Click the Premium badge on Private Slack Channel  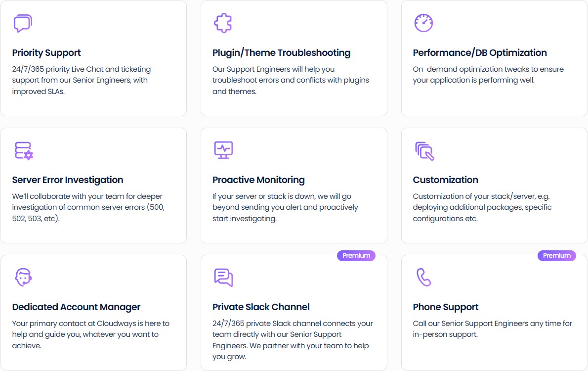(x=356, y=255)
